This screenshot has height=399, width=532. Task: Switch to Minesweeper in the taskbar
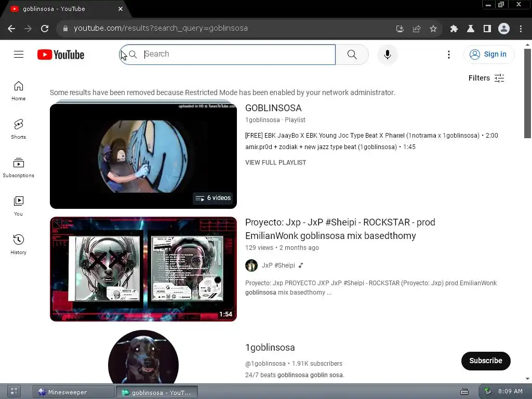[x=73, y=392]
